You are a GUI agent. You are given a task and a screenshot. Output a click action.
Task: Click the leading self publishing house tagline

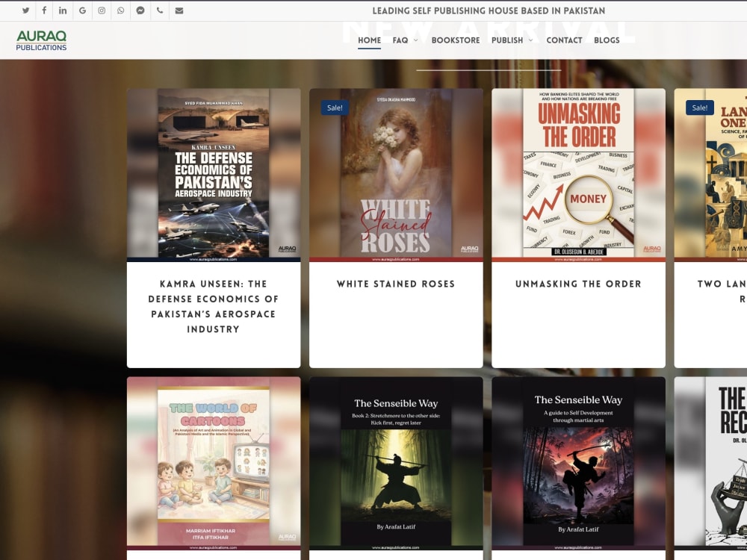click(x=489, y=10)
